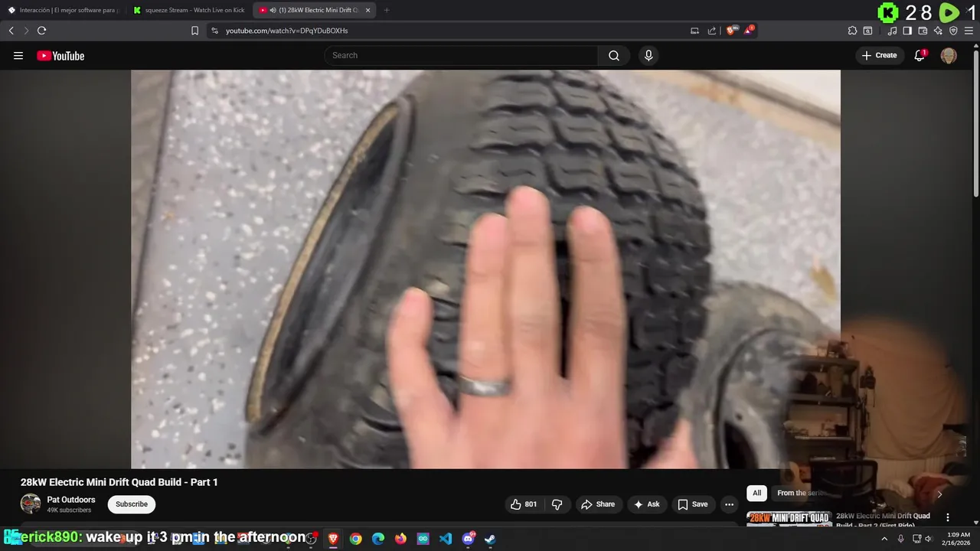Go forward with browser forward arrow
Viewport: 980px width, 551px height.
(x=26, y=31)
